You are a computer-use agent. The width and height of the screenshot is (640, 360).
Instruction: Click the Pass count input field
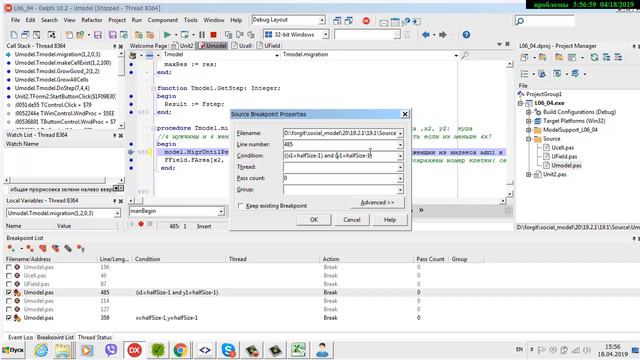340,178
